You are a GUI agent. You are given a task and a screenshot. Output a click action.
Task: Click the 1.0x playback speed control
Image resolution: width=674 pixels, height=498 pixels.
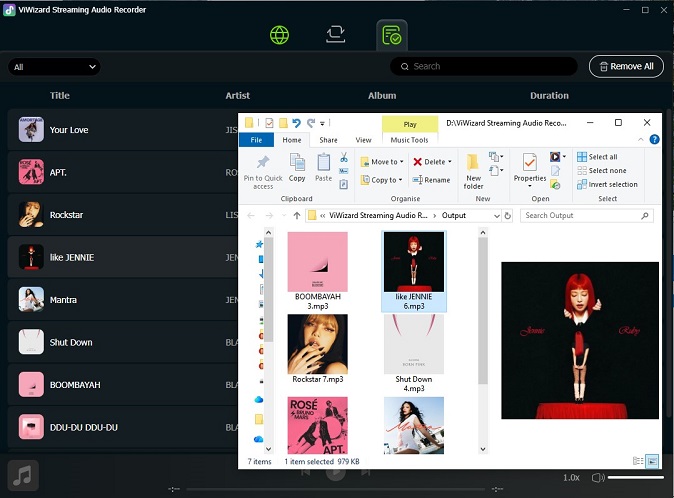571,478
